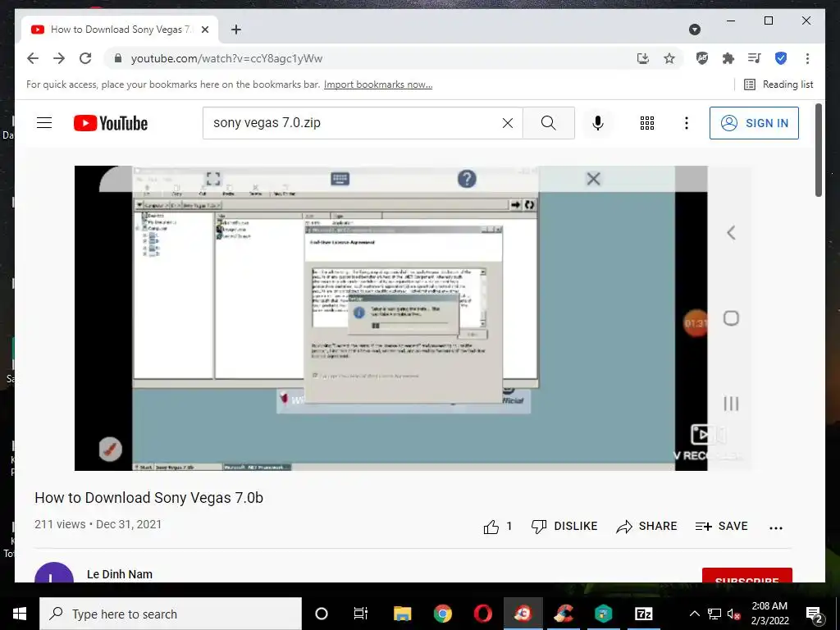
Task: Reload the YouTube page
Action: click(x=85, y=58)
